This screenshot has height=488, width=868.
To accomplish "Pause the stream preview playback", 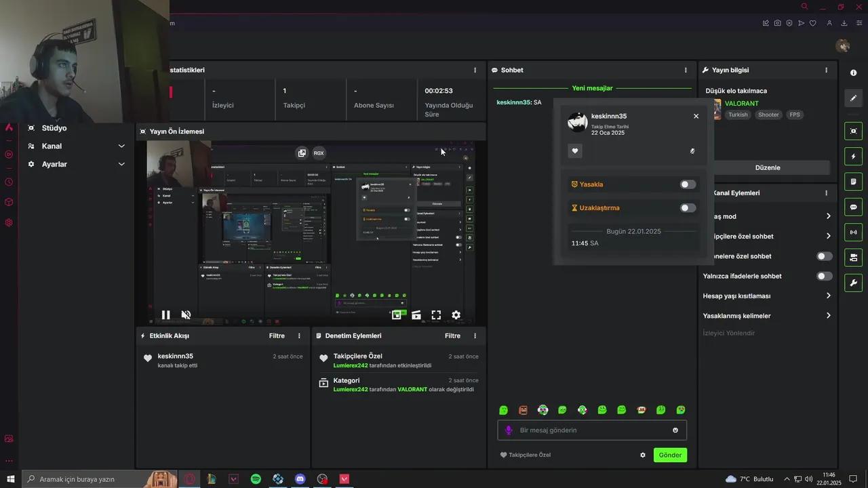I will (165, 314).
